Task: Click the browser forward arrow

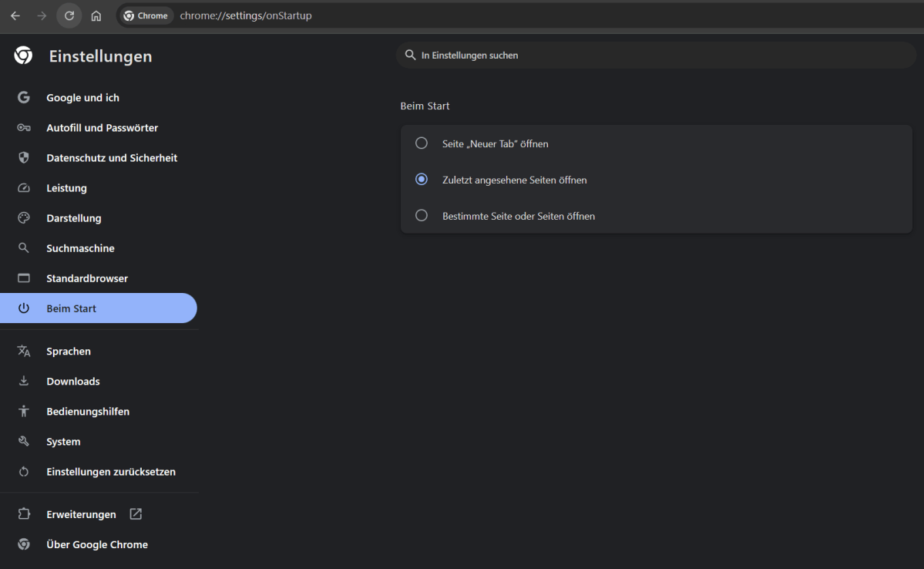Action: point(42,16)
